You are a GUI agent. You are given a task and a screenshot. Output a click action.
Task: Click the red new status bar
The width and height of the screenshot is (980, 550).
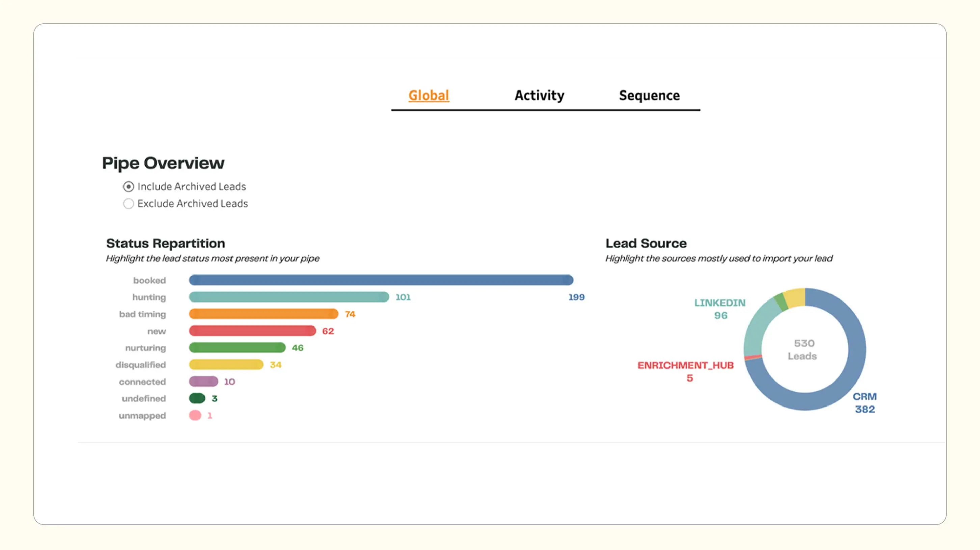(x=252, y=331)
